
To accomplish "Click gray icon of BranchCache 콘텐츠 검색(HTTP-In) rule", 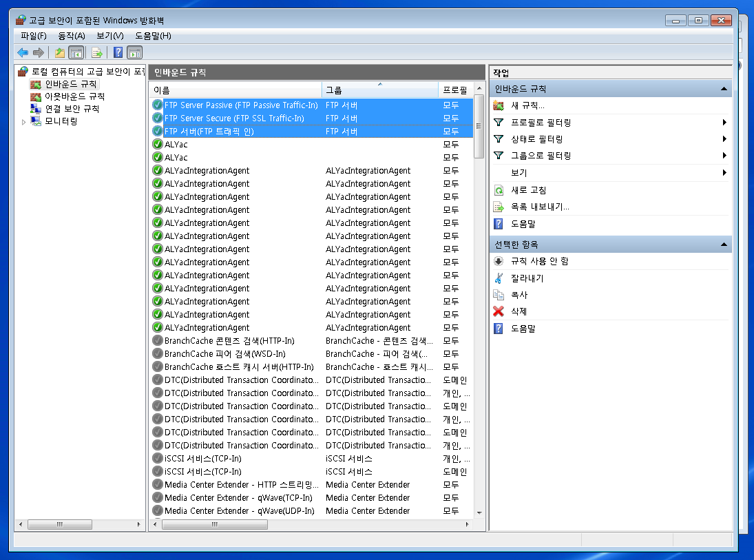I will [157, 341].
